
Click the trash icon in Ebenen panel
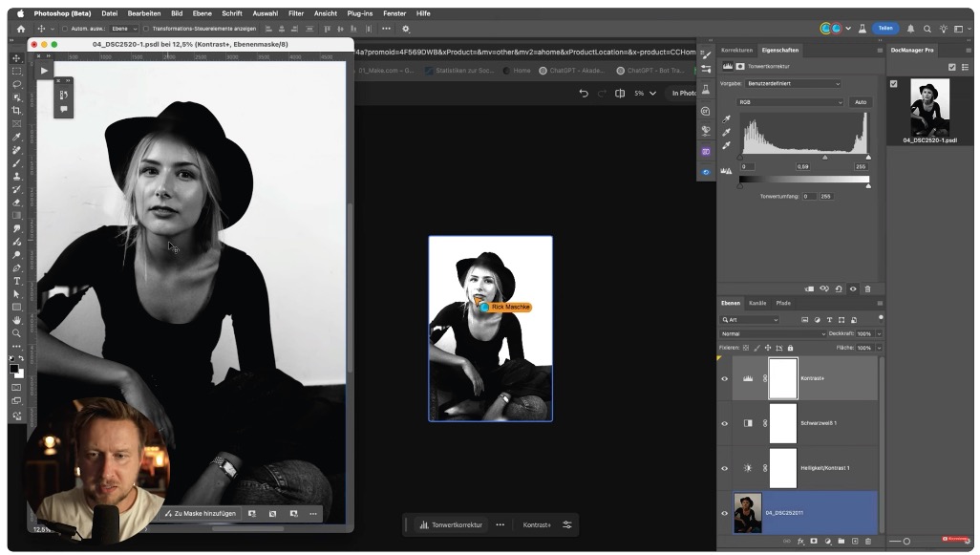pos(867,542)
